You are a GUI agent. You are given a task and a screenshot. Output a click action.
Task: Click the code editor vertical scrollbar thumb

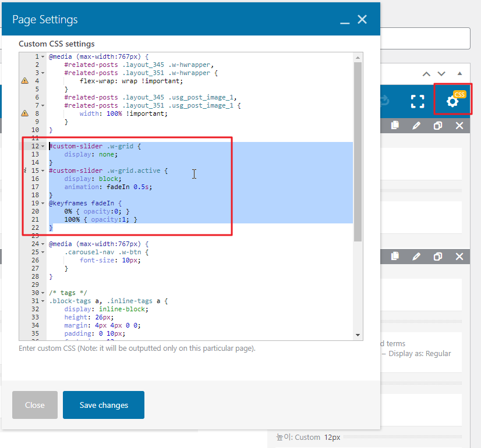coord(358,152)
